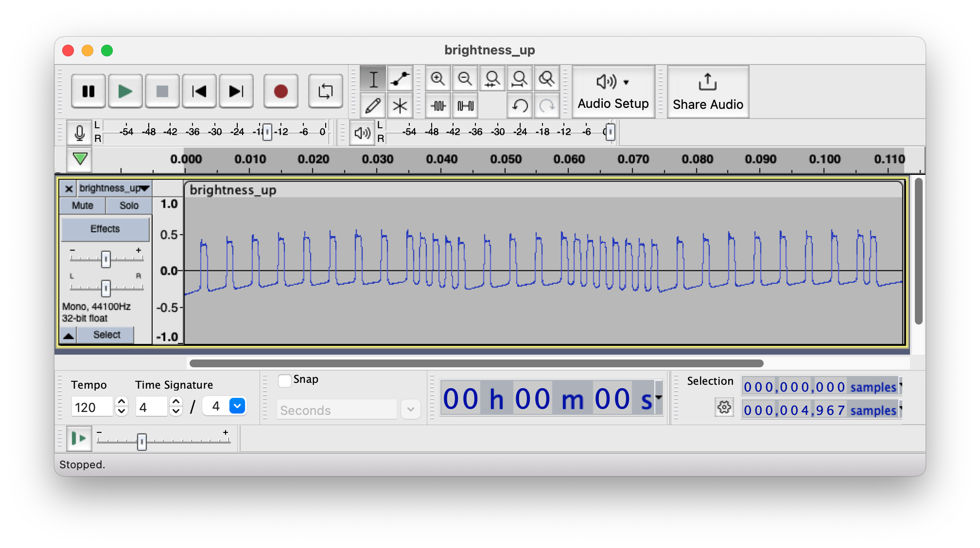Click the Zoom In magnifier
980x548 pixels.
pos(437,79)
